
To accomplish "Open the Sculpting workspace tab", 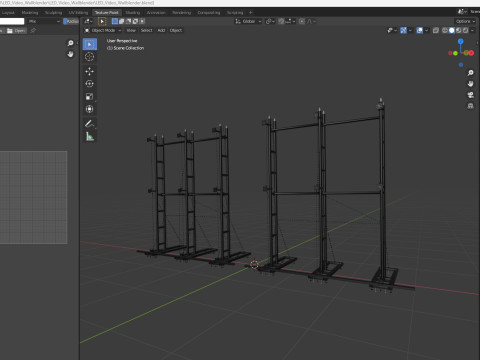I will [53, 13].
